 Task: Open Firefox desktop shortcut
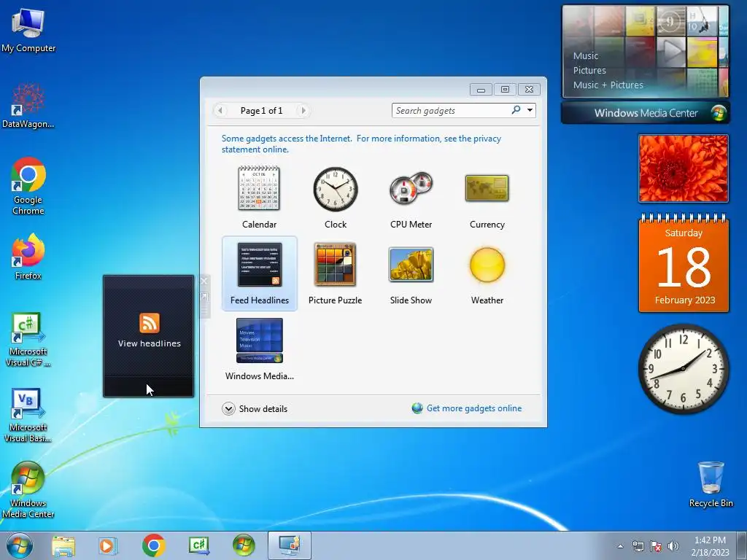click(28, 257)
